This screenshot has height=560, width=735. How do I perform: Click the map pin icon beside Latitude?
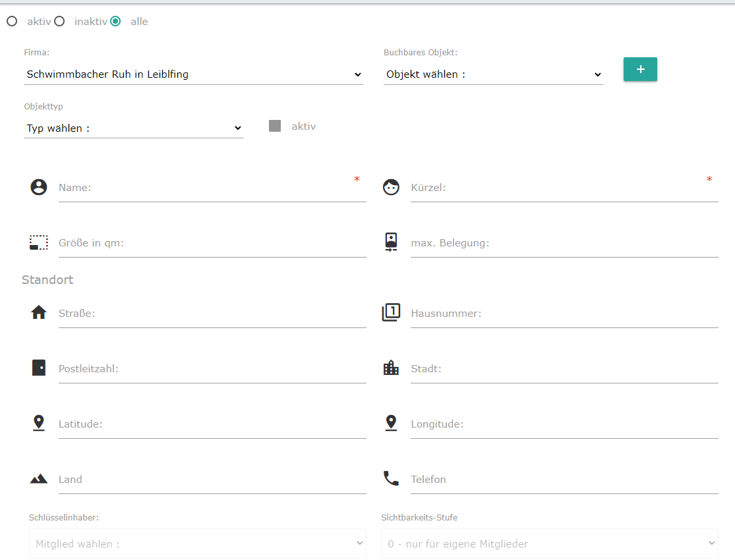tap(39, 424)
